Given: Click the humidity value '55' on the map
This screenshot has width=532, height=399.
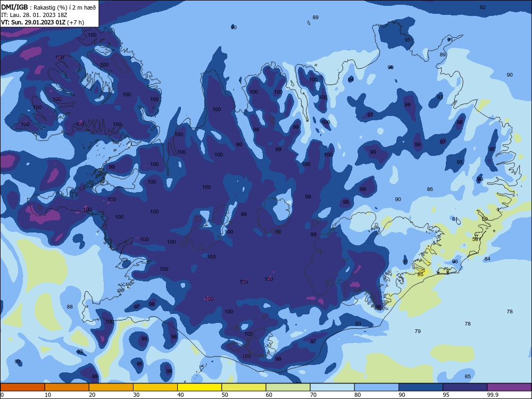Looking at the screenshot, I should 420,274.
